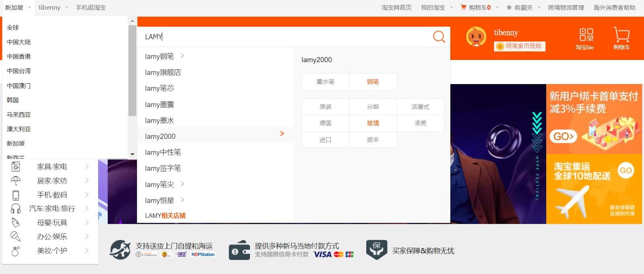Click the 美妆/个护 category icon
The width and height of the screenshot is (644, 274).
(x=16, y=251)
